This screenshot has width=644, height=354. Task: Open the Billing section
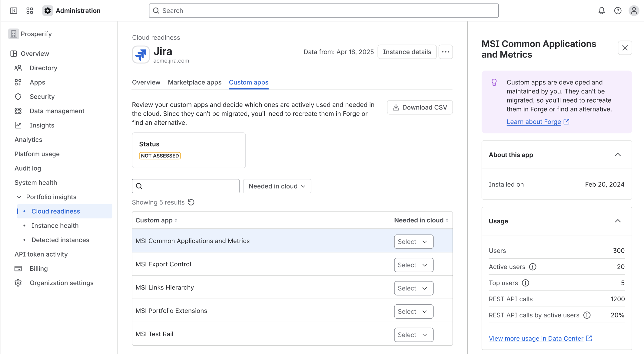tap(38, 268)
